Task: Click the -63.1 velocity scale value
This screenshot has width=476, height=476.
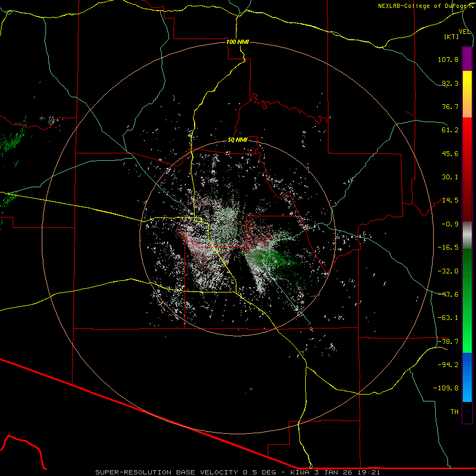Action: click(448, 318)
